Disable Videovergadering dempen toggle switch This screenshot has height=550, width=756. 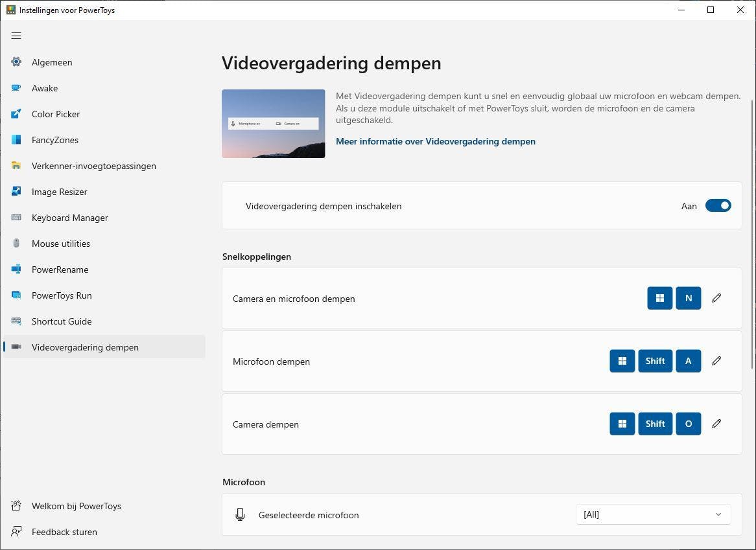pos(718,206)
